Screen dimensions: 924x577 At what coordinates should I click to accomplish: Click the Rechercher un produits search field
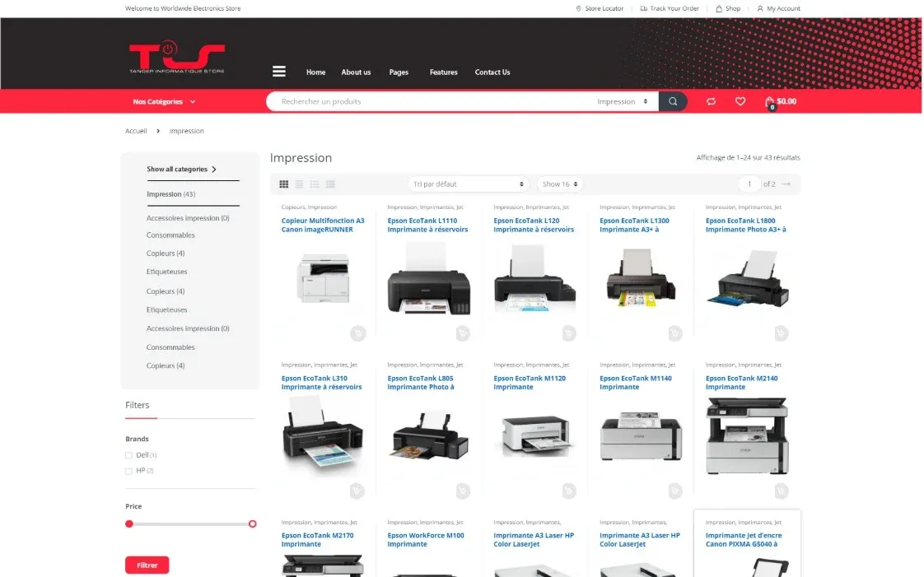click(x=433, y=101)
